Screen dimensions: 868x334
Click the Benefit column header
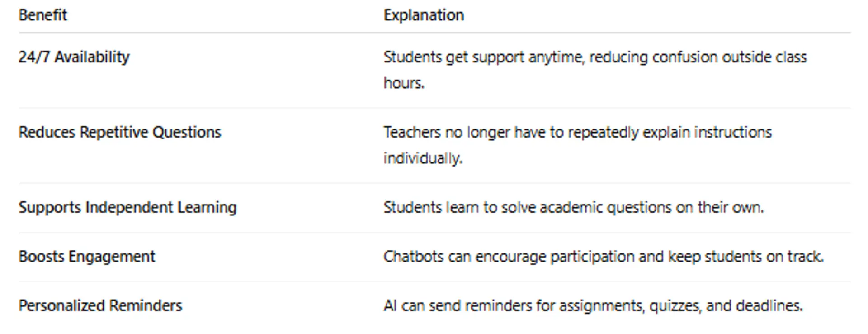point(42,15)
